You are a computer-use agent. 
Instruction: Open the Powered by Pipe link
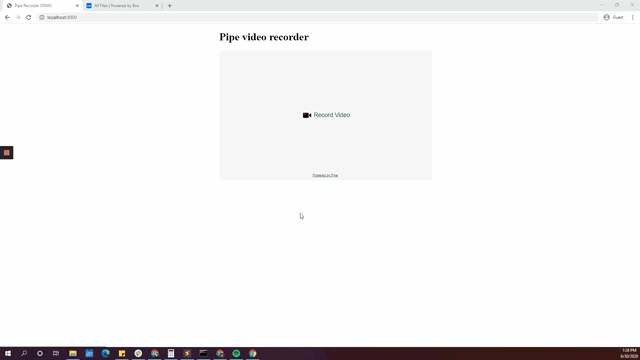pos(325,176)
